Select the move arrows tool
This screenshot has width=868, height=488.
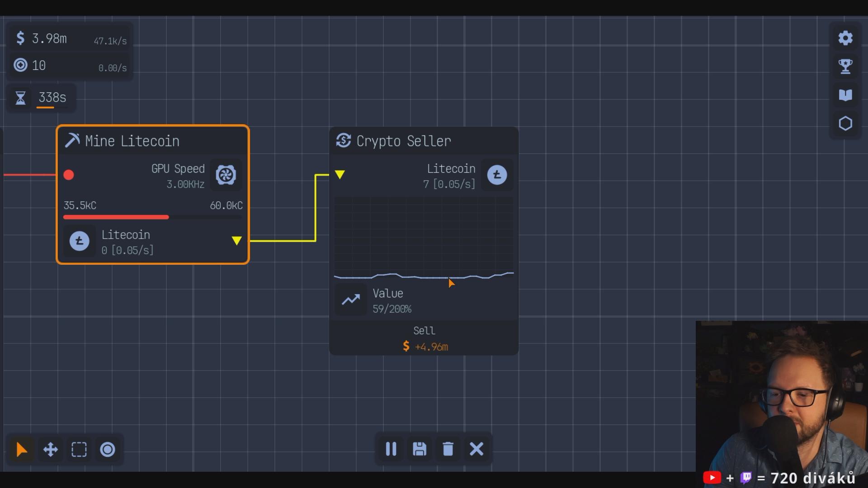[x=50, y=450]
